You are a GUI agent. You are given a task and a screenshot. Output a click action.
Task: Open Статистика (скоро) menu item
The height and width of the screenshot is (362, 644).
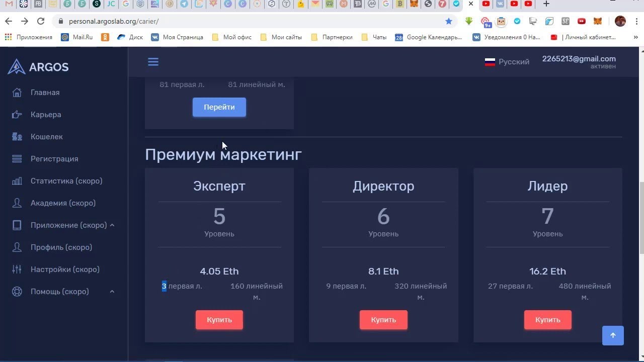66,181
